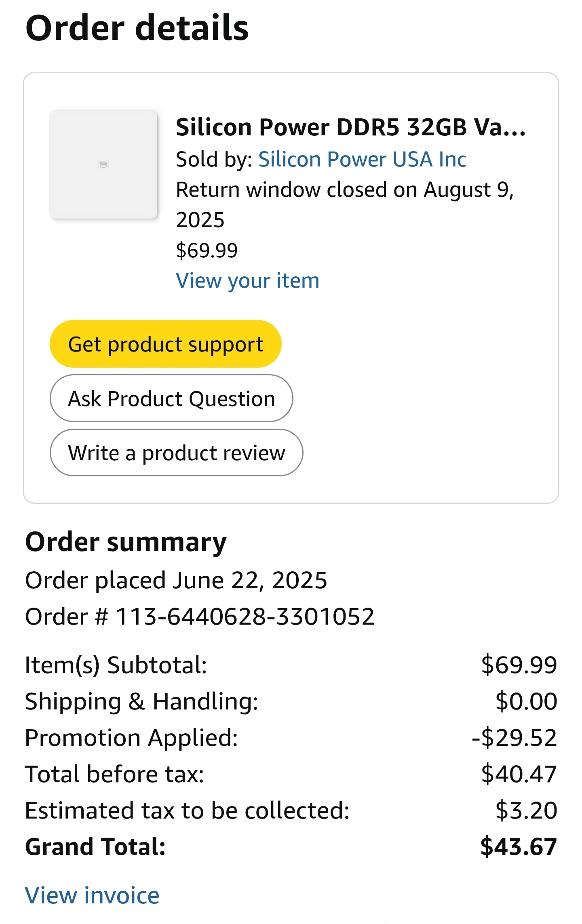The height and width of the screenshot is (924, 582).
Task: Select the Write a product review button
Action: pos(176,453)
